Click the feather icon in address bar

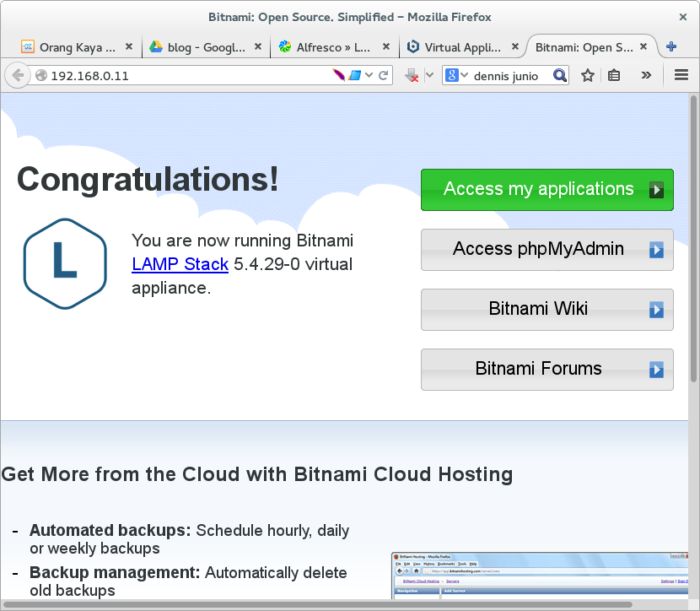(339, 75)
